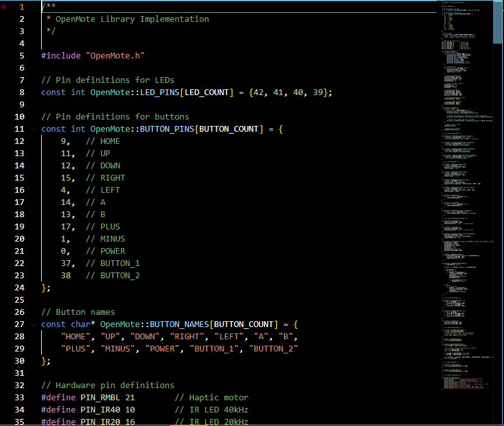The height and width of the screenshot is (426, 504).
Task: Click the PIN_RMBL macro name
Action: pos(100,398)
